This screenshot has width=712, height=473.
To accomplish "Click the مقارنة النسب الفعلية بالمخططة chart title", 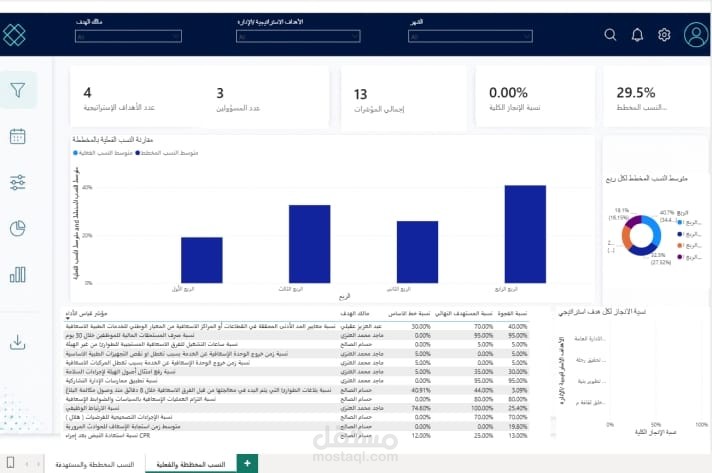I will pos(113,140).
